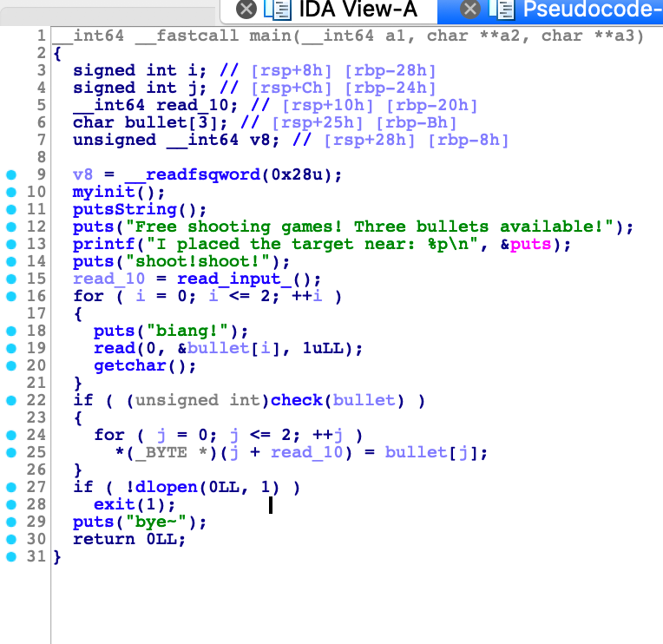Click the [rsp+25h] stack comment
Image resolution: width=663 pixels, height=644 pixels.
317,122
